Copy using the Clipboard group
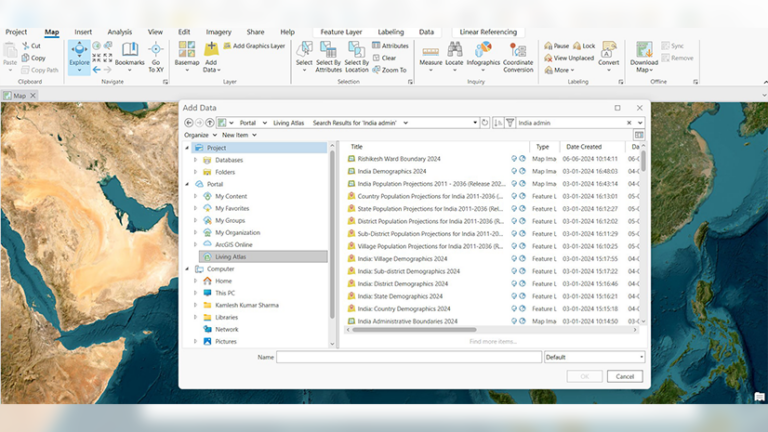This screenshot has width=768, height=432. coord(33,58)
